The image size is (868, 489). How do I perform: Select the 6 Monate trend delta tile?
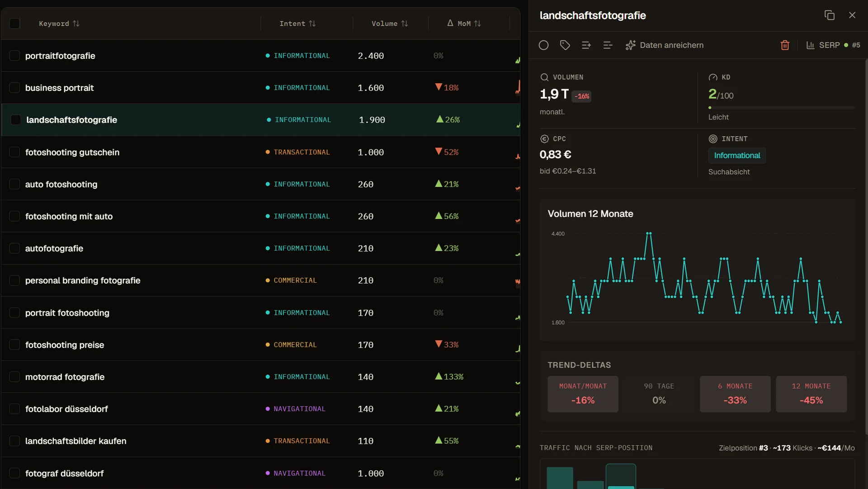pos(735,394)
